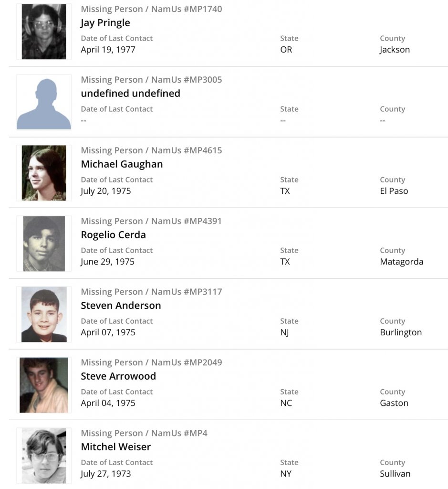Open the Jay Pringle case name link
The image size is (448, 489).
(x=105, y=23)
